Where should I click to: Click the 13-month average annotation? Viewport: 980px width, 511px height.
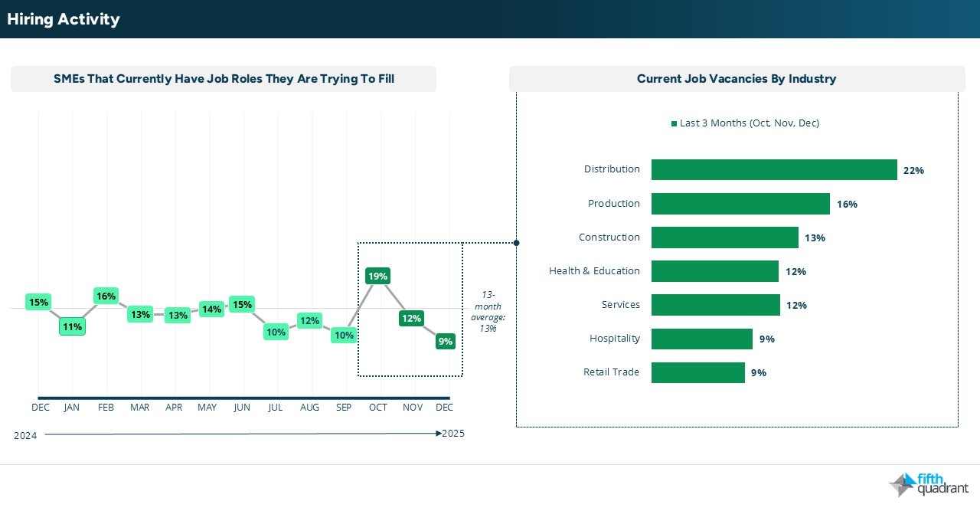[488, 311]
